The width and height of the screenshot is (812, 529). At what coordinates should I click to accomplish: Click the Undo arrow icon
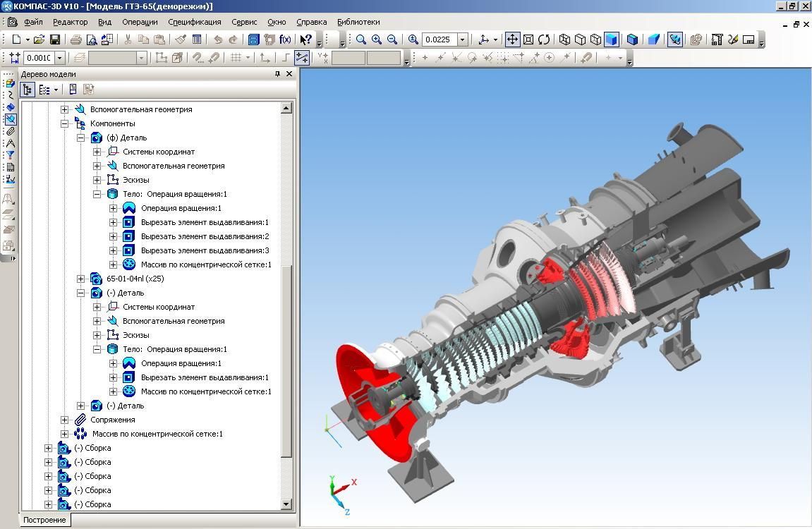coord(218,40)
